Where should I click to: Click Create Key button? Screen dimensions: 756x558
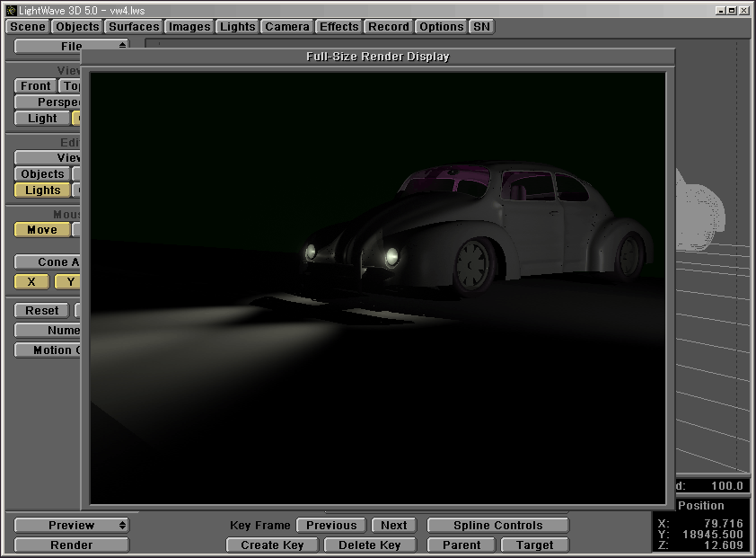pos(272,545)
